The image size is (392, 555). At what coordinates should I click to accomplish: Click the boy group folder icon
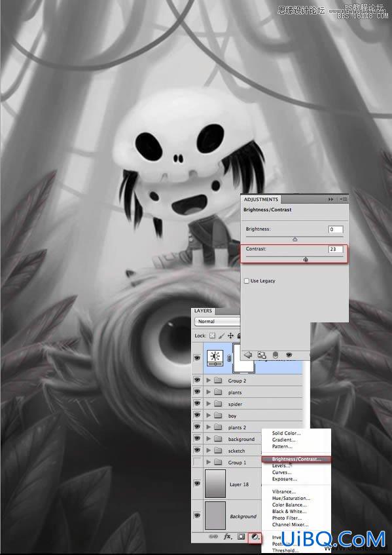point(218,416)
